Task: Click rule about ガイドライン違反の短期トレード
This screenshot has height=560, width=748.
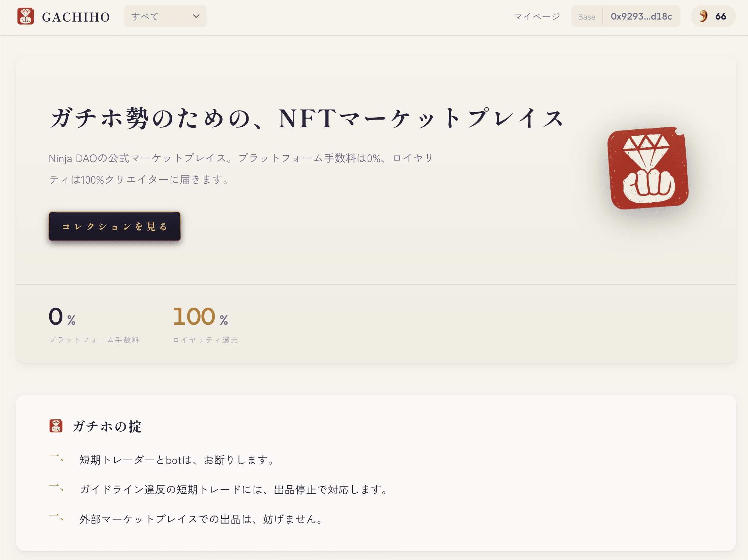Action: (x=234, y=489)
